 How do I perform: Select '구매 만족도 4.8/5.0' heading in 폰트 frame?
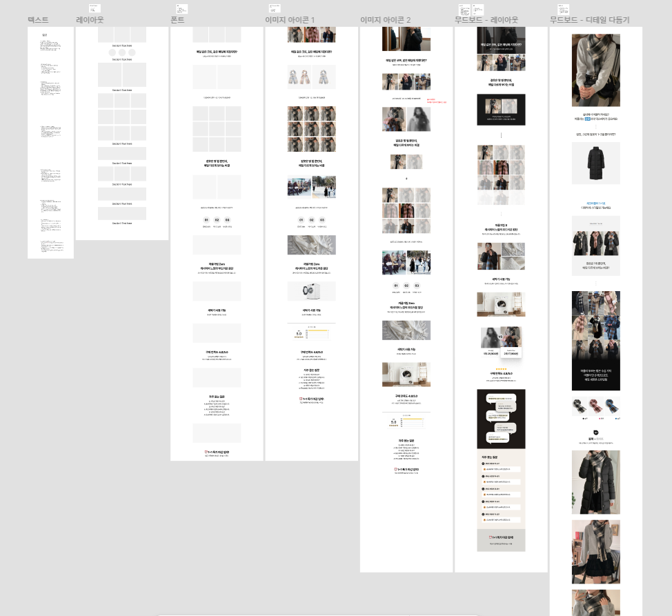[217, 352]
